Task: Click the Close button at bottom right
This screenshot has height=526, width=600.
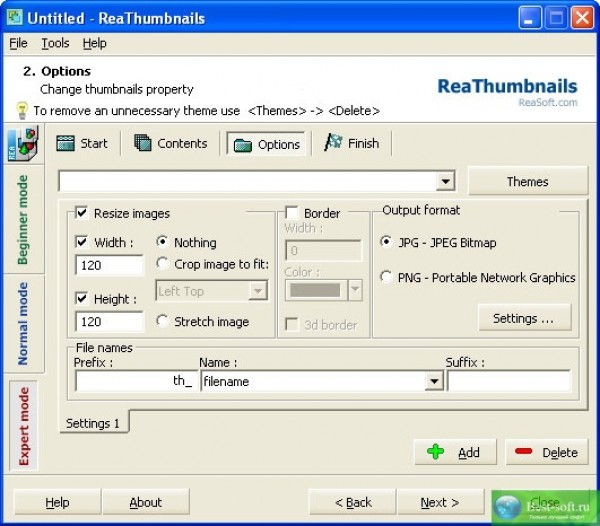Action: (544, 502)
